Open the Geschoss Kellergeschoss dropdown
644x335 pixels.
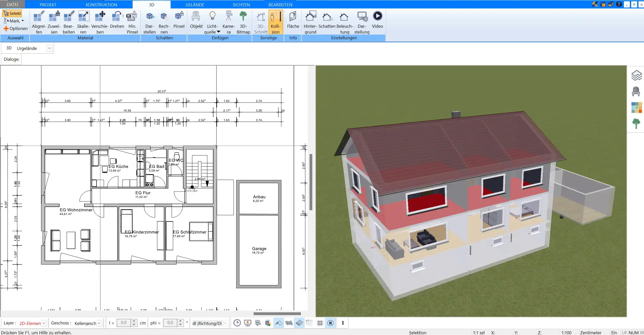99,323
